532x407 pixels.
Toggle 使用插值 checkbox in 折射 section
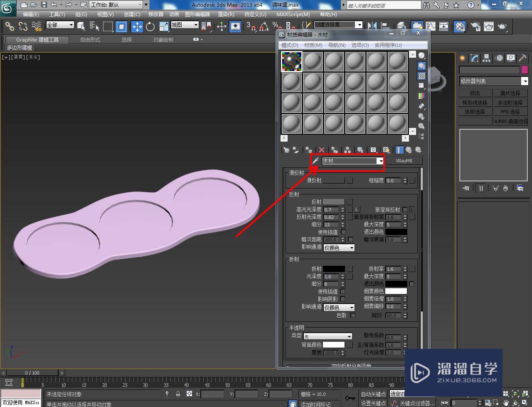343,292
